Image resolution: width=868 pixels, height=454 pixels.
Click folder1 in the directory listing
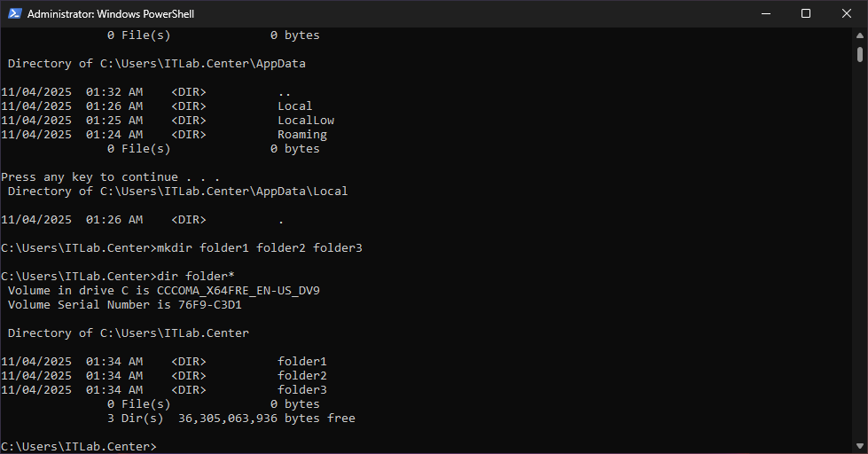click(x=301, y=362)
